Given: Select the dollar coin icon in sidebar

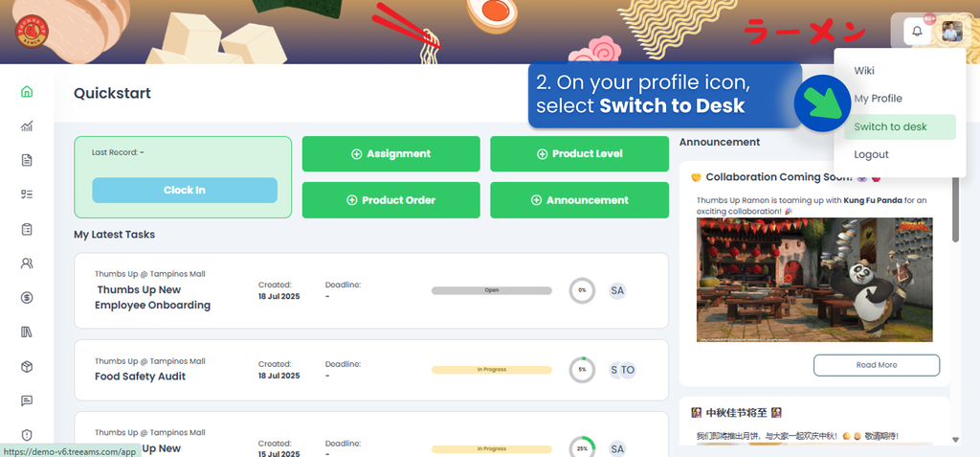Looking at the screenshot, I should [x=26, y=298].
